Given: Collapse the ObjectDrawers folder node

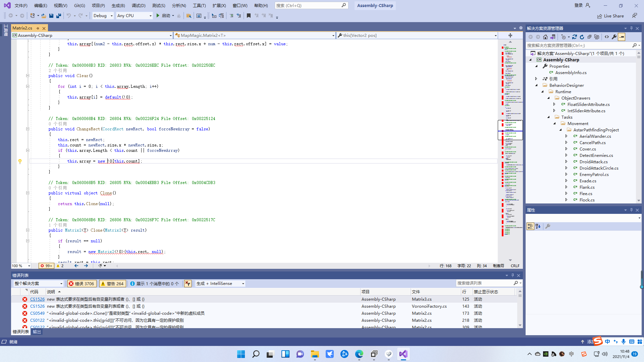Looking at the screenshot, I should 549,98.
